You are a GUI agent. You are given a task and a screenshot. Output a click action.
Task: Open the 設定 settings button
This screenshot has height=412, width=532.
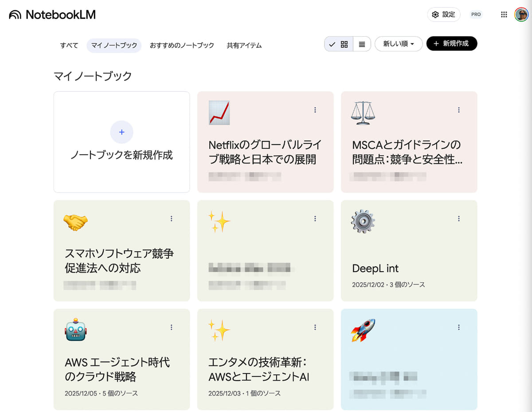[444, 15]
